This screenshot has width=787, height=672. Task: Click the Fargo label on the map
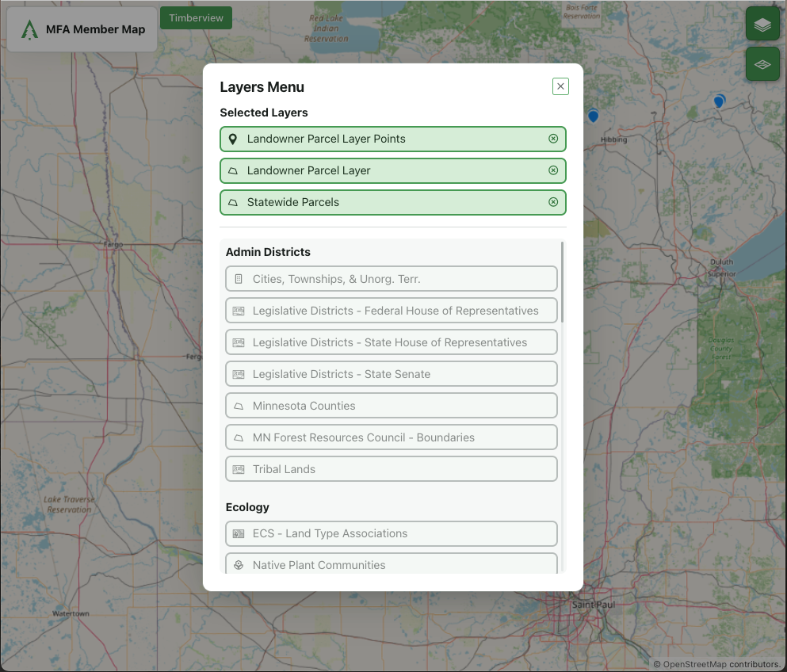(x=113, y=244)
